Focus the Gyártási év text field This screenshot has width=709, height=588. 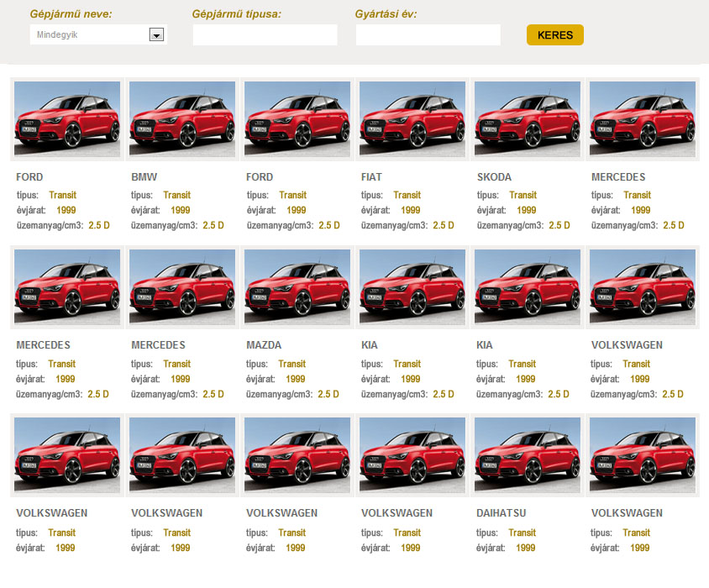point(428,34)
